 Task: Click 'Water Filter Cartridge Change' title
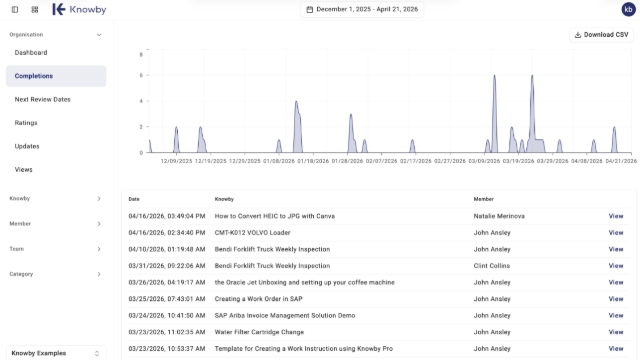pos(259,332)
